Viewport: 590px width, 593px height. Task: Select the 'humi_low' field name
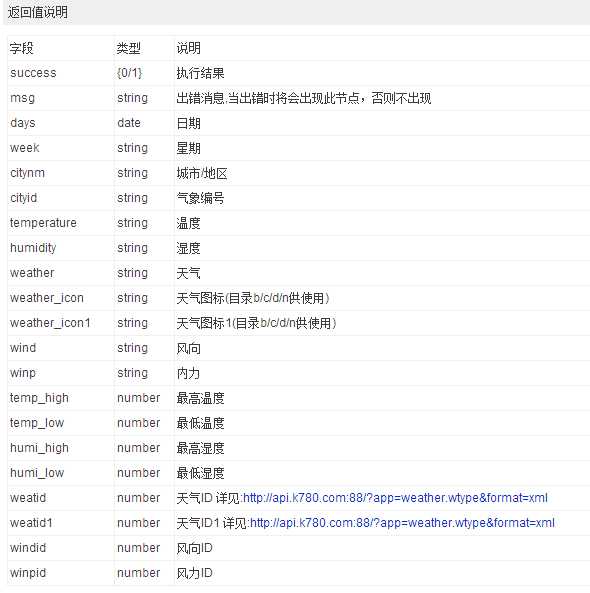[x=37, y=472]
